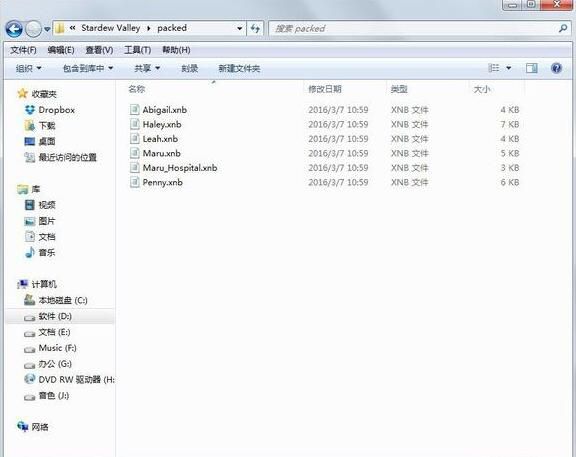Open the 文件(F) menu
The height and width of the screenshot is (457, 576).
[x=23, y=50]
